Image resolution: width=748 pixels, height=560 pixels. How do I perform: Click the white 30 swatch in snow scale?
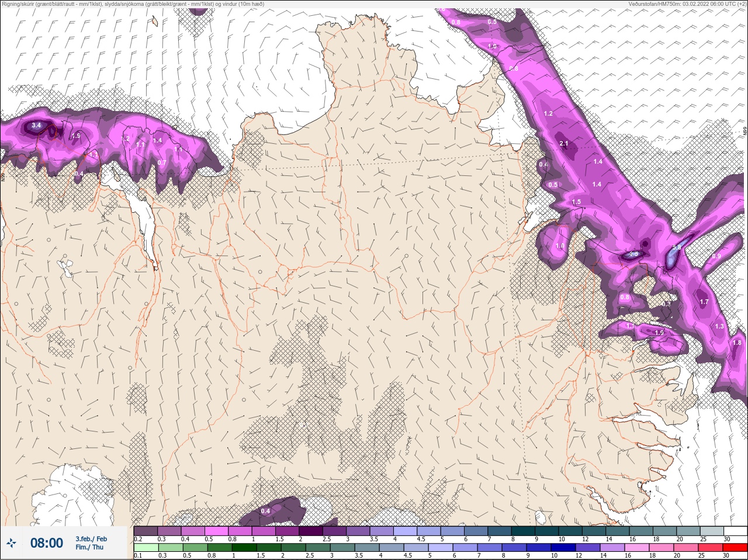(x=735, y=531)
